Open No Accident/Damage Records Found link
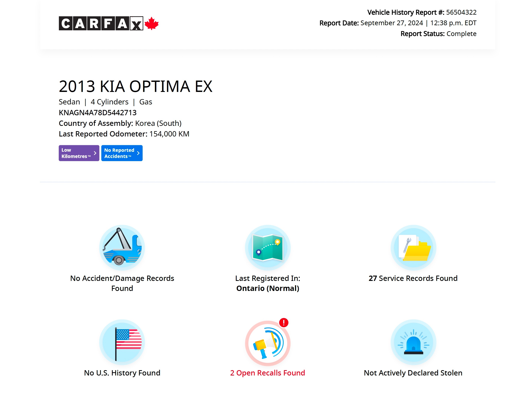 point(122,283)
